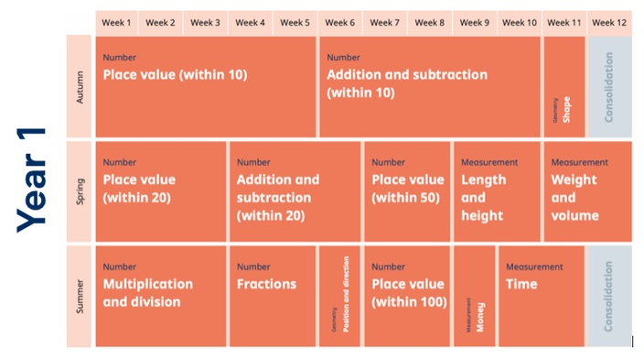Click the Length and height block
The width and height of the screenshot is (644, 359).
[497, 191]
